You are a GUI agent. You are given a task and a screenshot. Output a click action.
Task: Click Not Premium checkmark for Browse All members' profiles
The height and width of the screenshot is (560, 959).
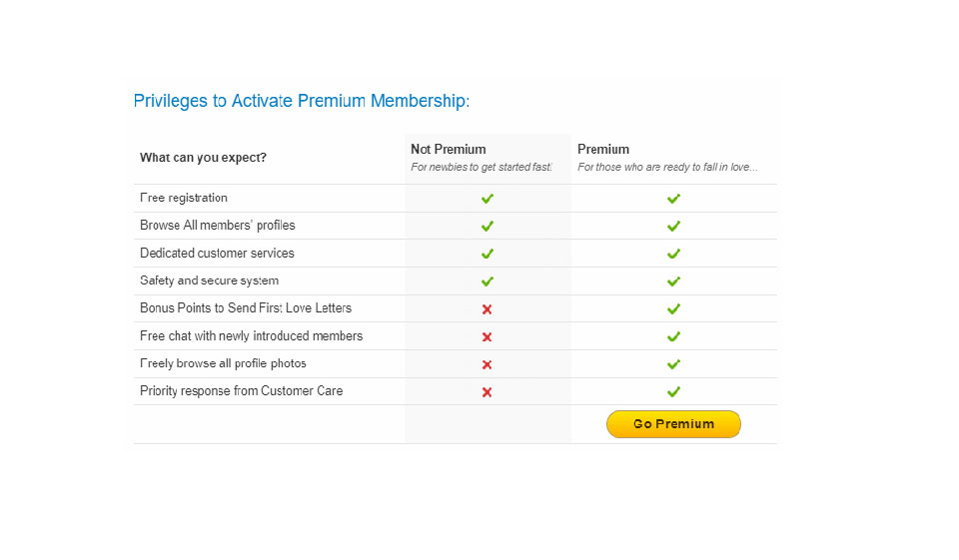(x=487, y=227)
